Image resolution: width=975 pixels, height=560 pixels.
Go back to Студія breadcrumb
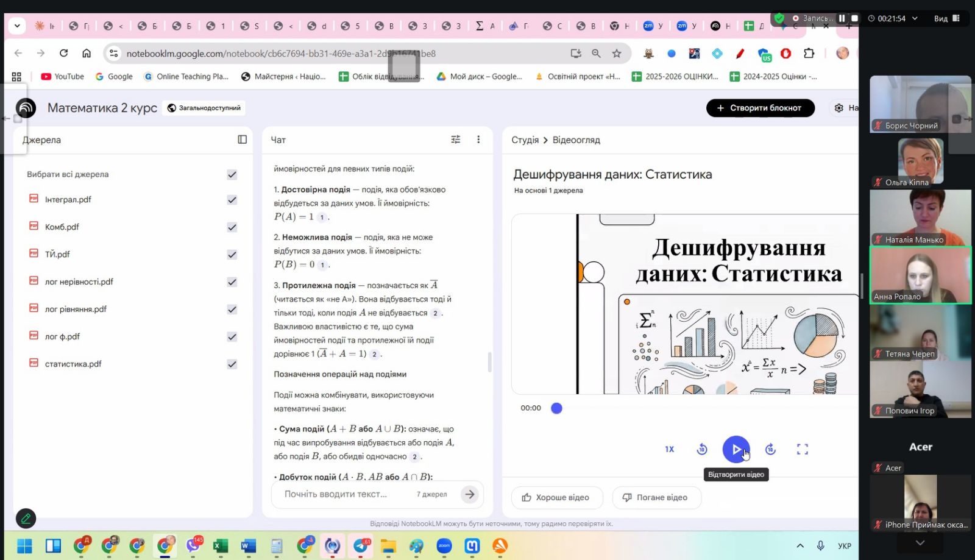[x=525, y=140]
